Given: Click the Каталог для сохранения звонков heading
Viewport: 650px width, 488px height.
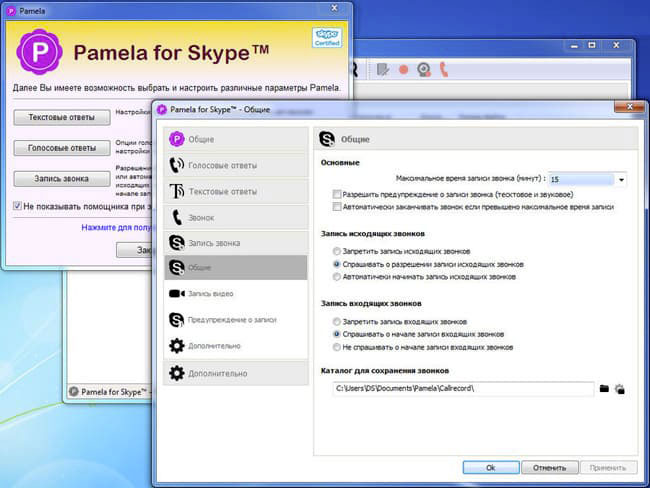Looking at the screenshot, I should point(385,371).
